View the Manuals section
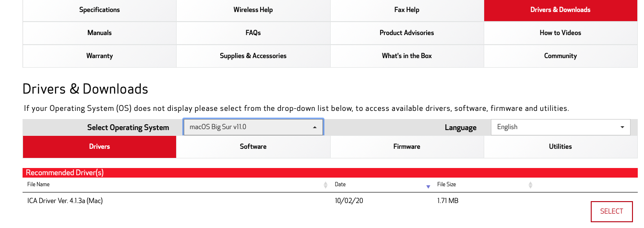This screenshot has height=228, width=644. click(x=99, y=33)
